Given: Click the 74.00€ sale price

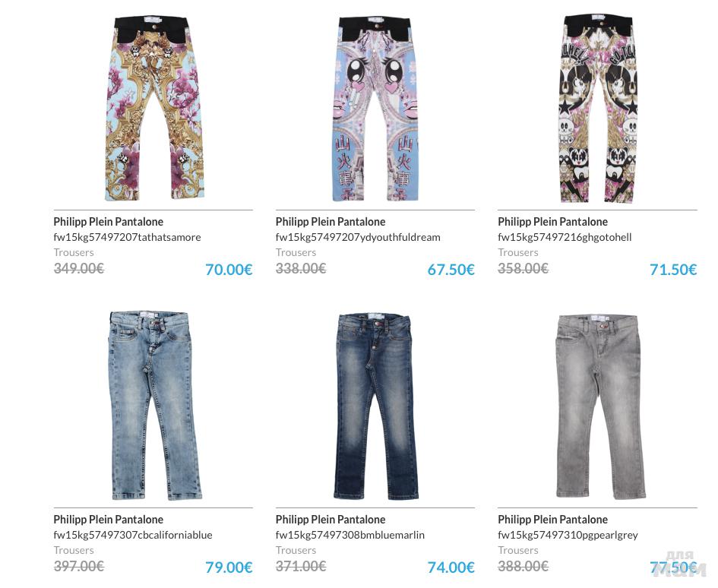Looking at the screenshot, I should [x=451, y=567].
